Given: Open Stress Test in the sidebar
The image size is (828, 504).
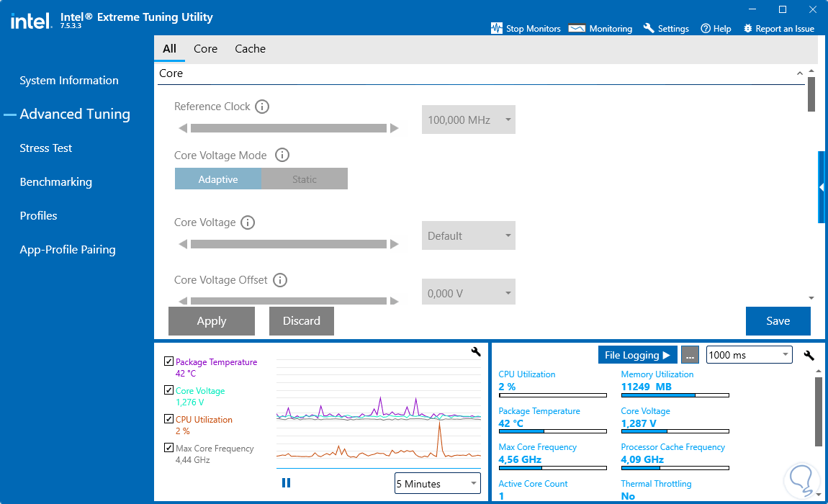Looking at the screenshot, I should coord(46,148).
